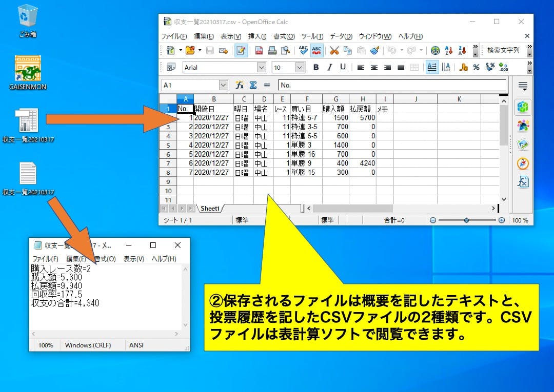The width and height of the screenshot is (554, 392).
Task: Select column B header
Action: 214,99
